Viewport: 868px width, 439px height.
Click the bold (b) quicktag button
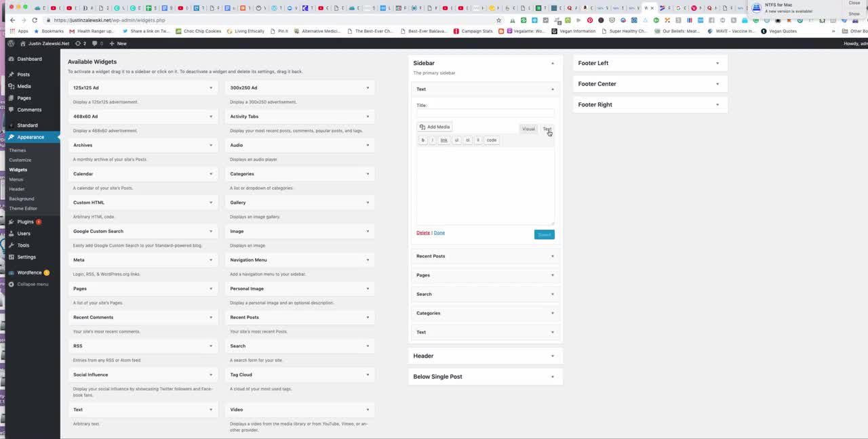click(x=423, y=140)
